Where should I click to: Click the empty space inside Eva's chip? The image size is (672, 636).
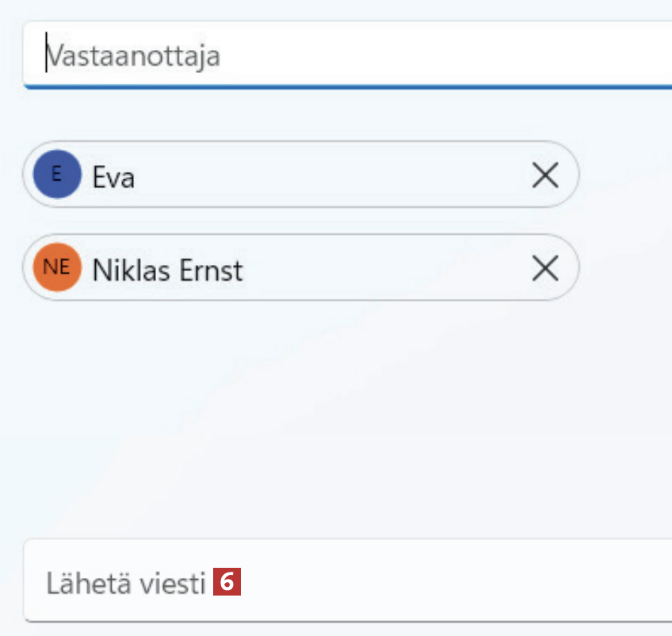[333, 175]
